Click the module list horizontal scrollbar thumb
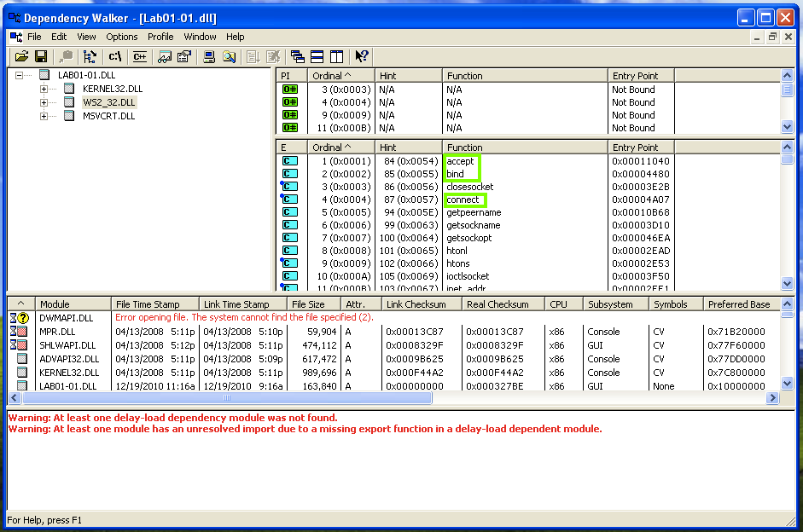 (x=227, y=398)
